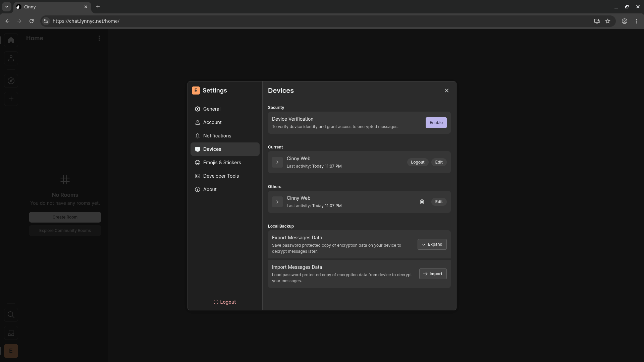Open Direct Messages in sidebar

11,58
